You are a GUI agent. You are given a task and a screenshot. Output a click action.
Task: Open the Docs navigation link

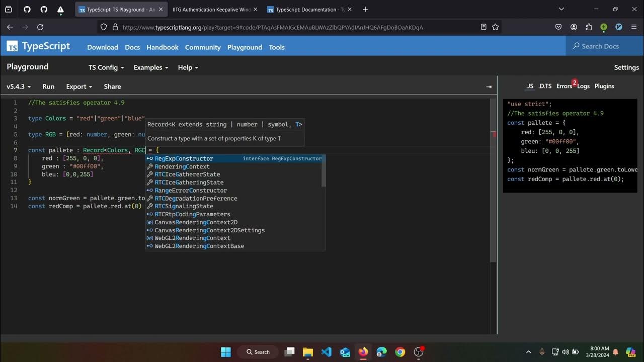[132, 47]
